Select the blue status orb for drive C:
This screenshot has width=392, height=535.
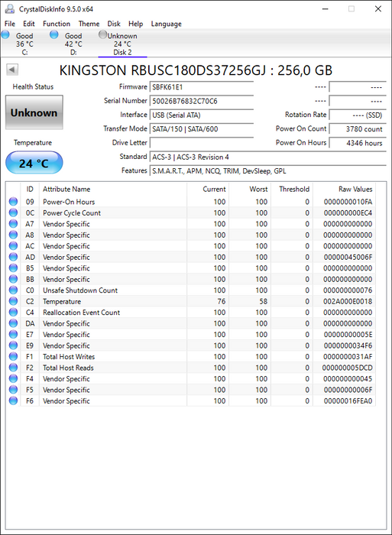click(x=5, y=34)
